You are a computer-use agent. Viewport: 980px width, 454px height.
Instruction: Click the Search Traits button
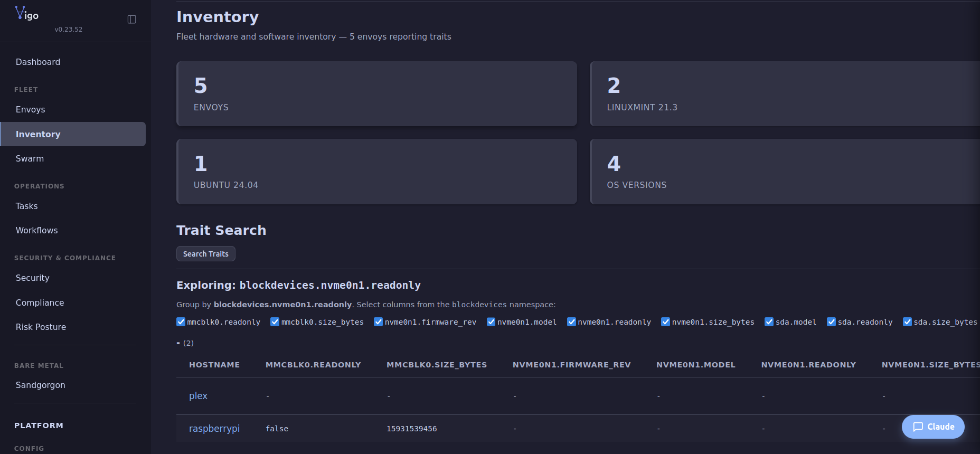[206, 254]
